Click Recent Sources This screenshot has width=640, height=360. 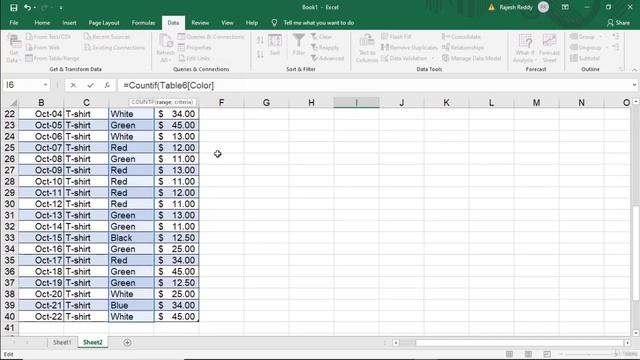pos(107,37)
